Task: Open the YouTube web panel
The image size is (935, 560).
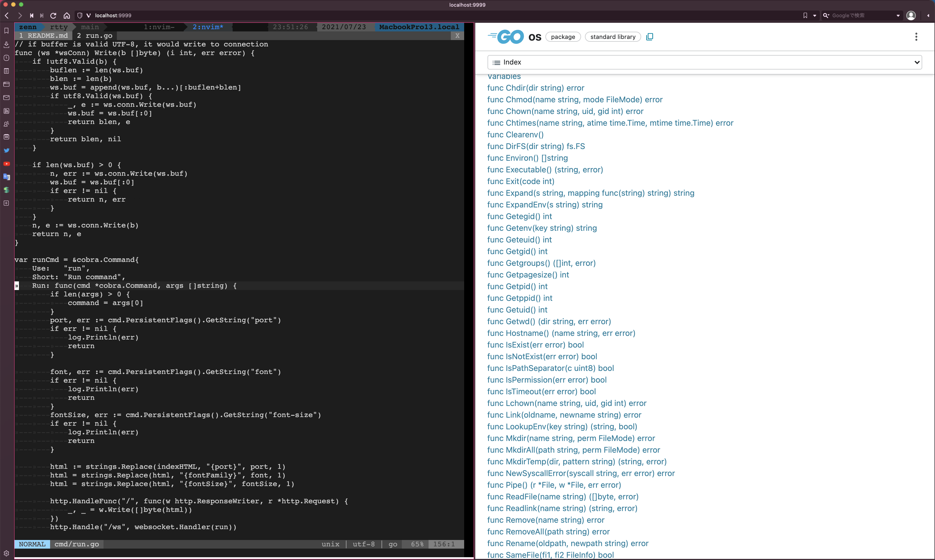Action: tap(6, 163)
